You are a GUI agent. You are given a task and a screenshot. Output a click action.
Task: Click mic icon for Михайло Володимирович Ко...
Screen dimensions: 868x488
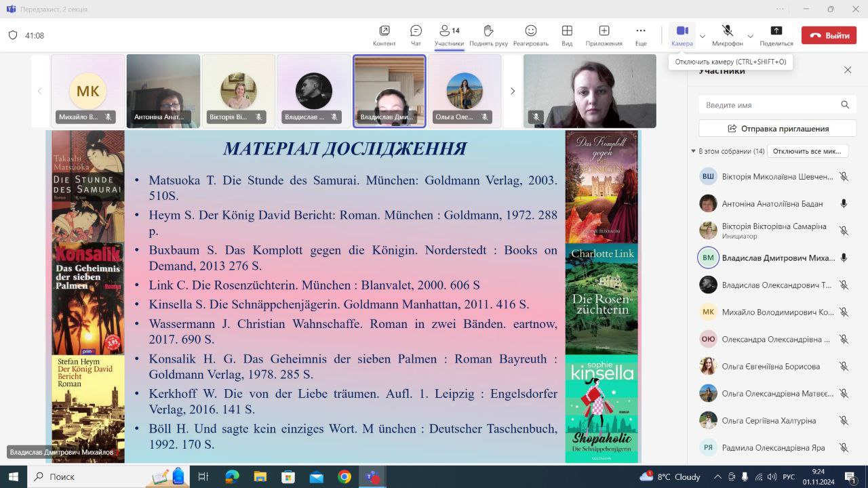(x=844, y=312)
